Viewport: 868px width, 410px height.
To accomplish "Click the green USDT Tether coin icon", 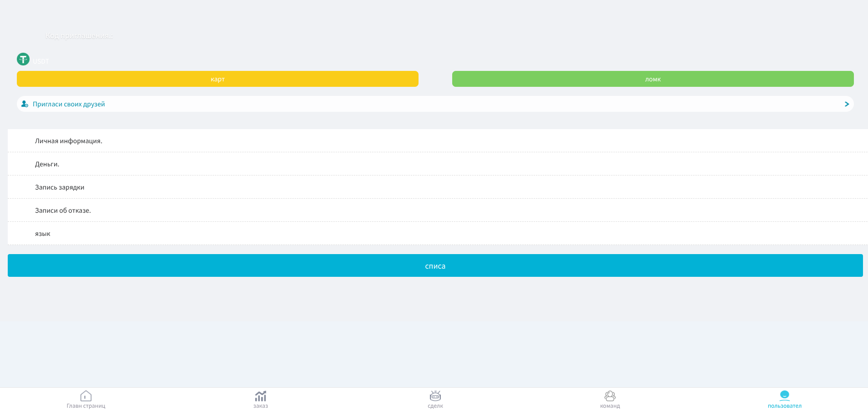I will tap(23, 59).
